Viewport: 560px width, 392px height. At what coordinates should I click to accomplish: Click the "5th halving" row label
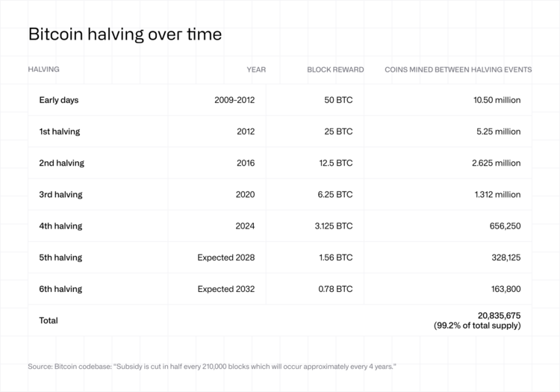pyautogui.click(x=61, y=258)
